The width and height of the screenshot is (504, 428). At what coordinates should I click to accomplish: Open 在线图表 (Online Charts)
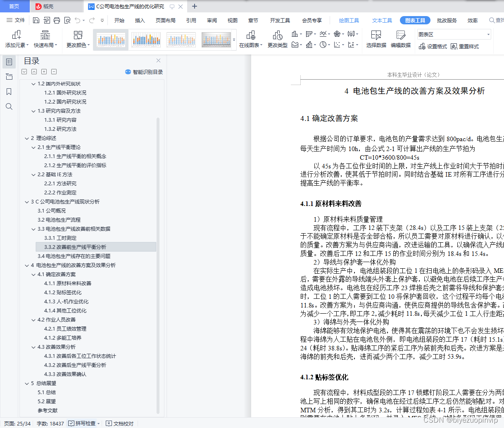[251, 39]
